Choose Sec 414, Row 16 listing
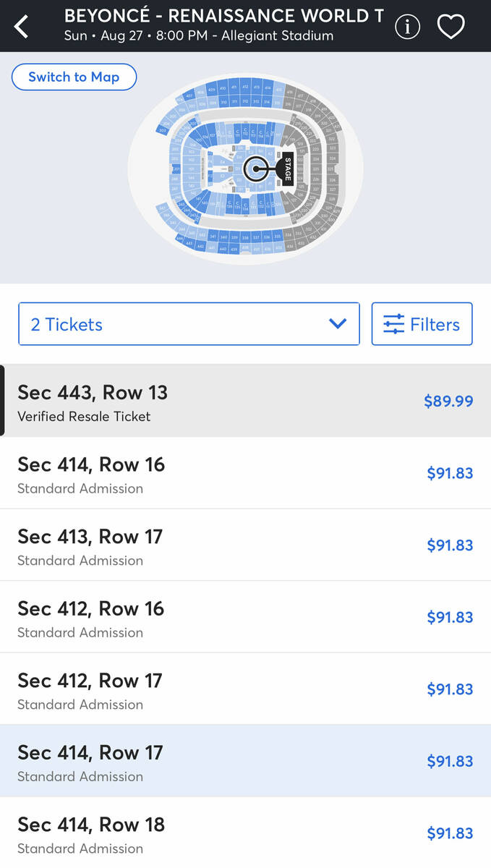The image size is (491, 868). tap(217, 473)
